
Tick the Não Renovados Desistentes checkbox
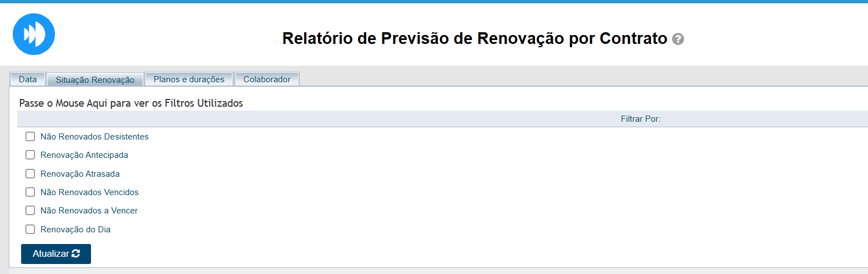coord(31,136)
